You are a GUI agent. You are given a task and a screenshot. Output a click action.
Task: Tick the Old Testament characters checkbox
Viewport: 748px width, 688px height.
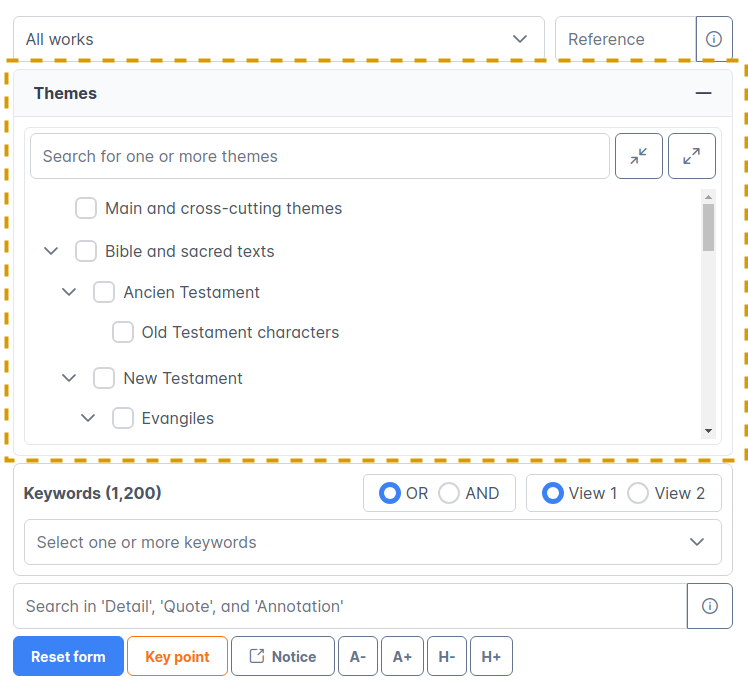tap(123, 332)
